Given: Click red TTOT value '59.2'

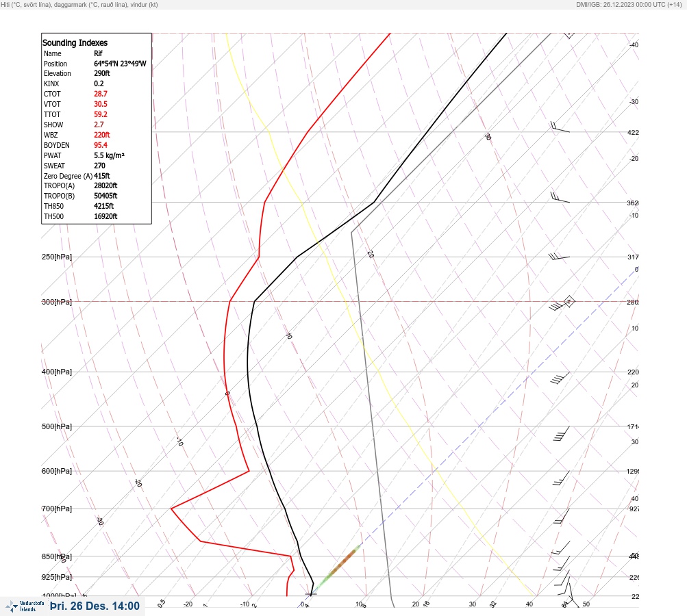Looking at the screenshot, I should click(100, 114).
